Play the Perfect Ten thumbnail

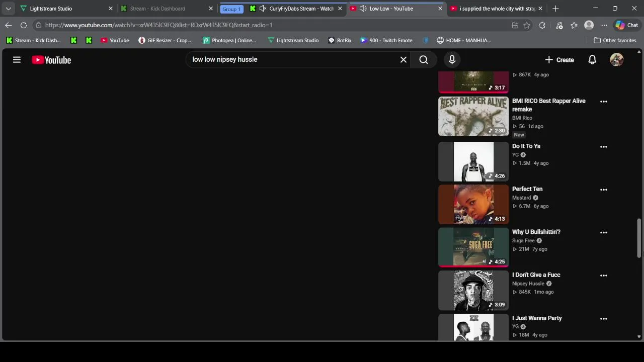473,204
